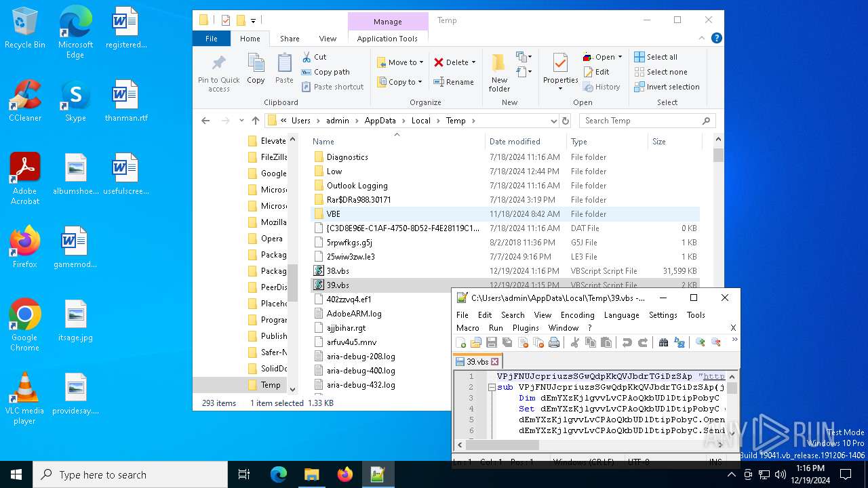This screenshot has height=488, width=868.
Task: Click Close All icon in Notepad++ toolbar
Action: coord(538,343)
